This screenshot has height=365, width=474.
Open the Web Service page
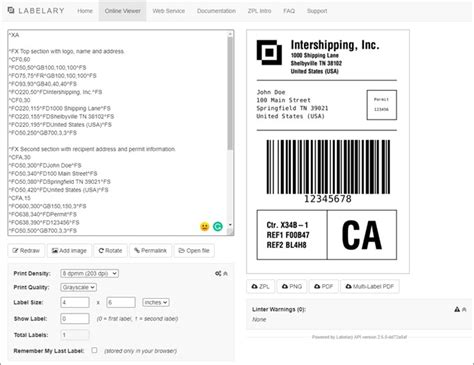click(x=169, y=11)
